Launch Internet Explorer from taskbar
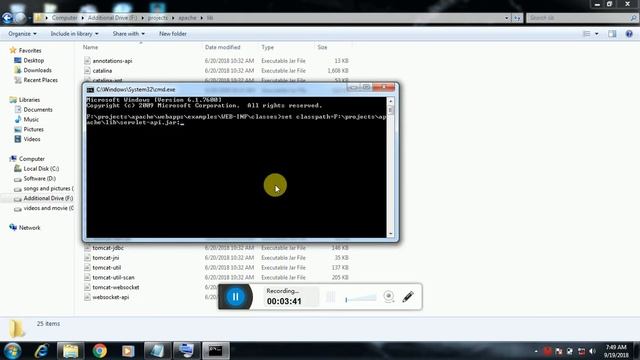The image size is (640, 360). click(x=42, y=351)
